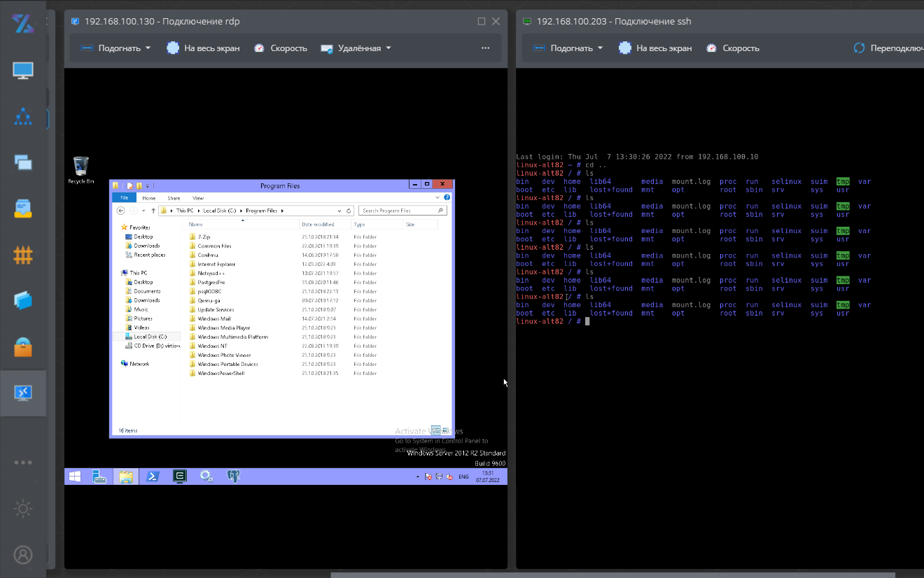Select the Qemu-ga folder

pyautogui.click(x=204, y=300)
